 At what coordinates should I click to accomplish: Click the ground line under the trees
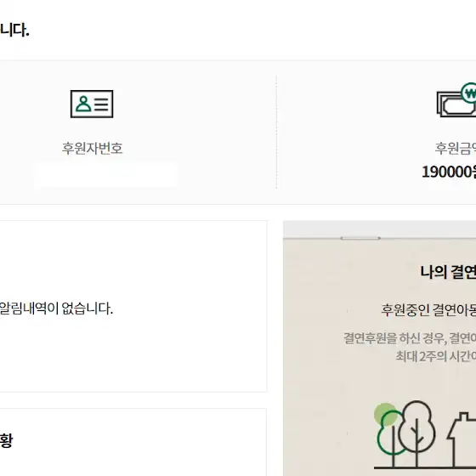point(425,467)
